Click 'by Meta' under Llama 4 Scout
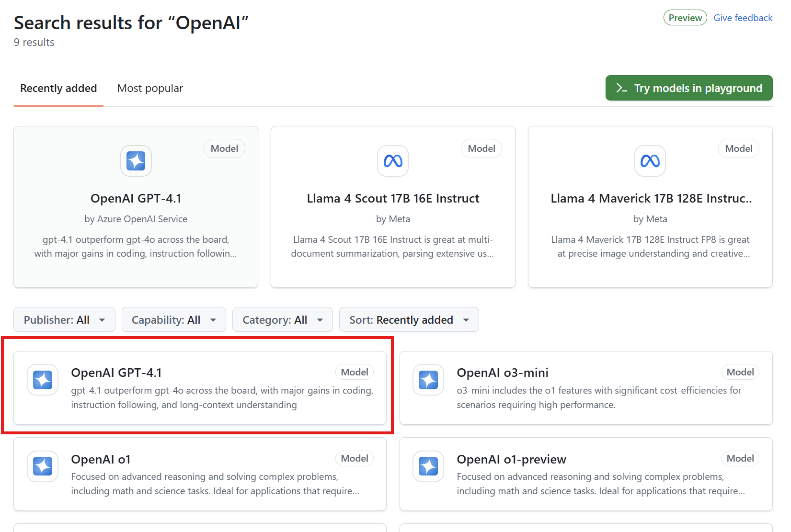 point(393,219)
